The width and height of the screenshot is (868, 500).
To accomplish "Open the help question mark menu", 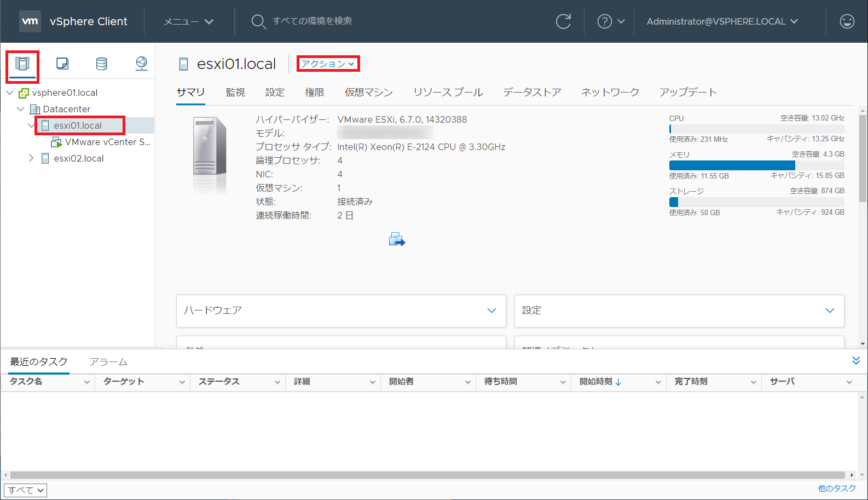I will coord(610,21).
